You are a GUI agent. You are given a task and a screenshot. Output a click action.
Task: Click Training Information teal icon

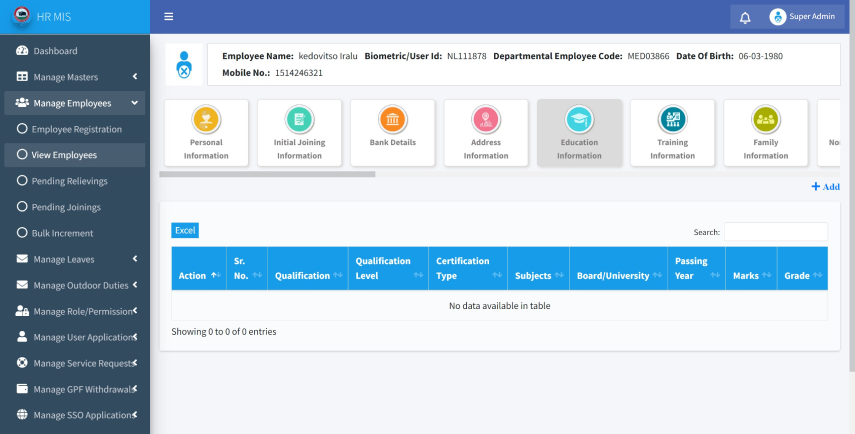point(672,119)
